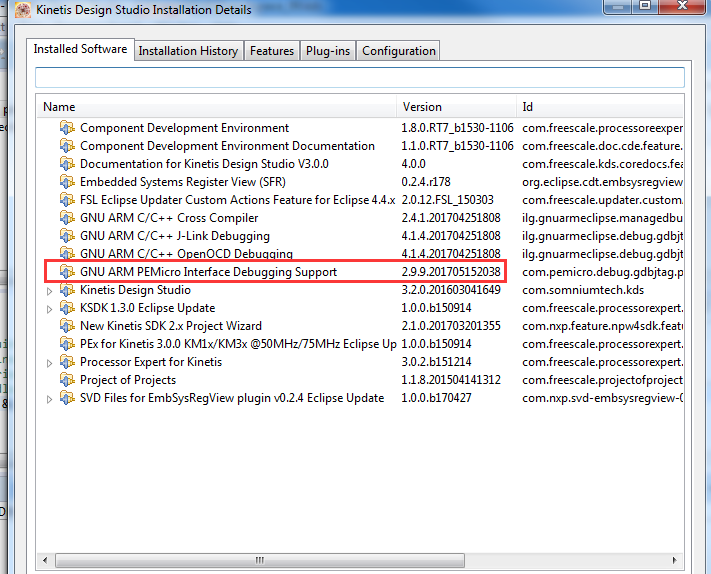Click icon beside Documentation for Kinetis Design Studio

coord(67,164)
